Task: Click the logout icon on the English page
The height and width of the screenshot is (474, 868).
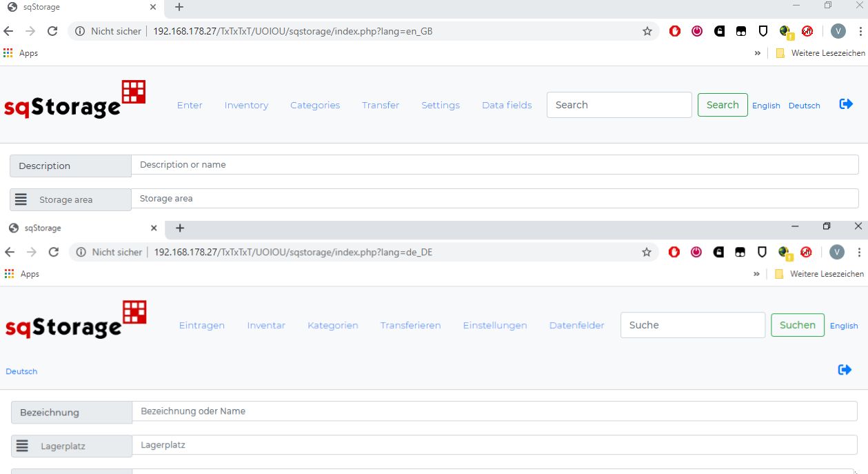Action: pyautogui.click(x=846, y=104)
